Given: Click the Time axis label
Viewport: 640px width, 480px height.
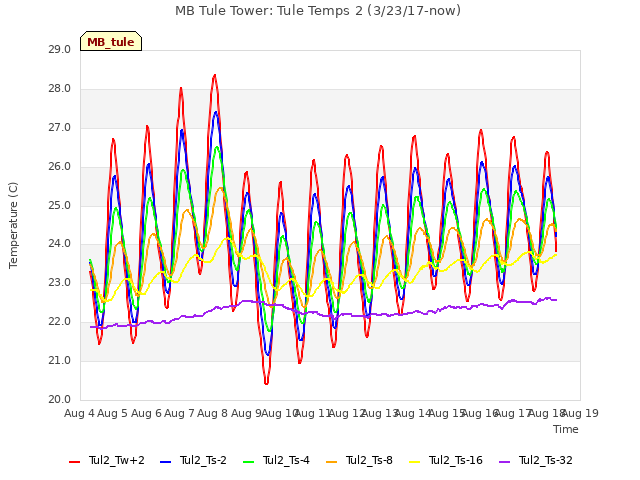Looking at the screenshot, I should pos(566,429).
